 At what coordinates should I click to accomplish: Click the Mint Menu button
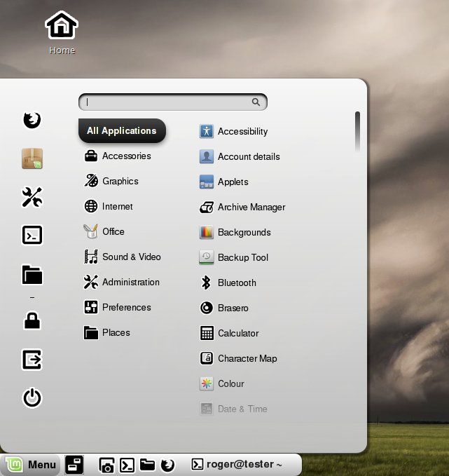click(x=30, y=465)
